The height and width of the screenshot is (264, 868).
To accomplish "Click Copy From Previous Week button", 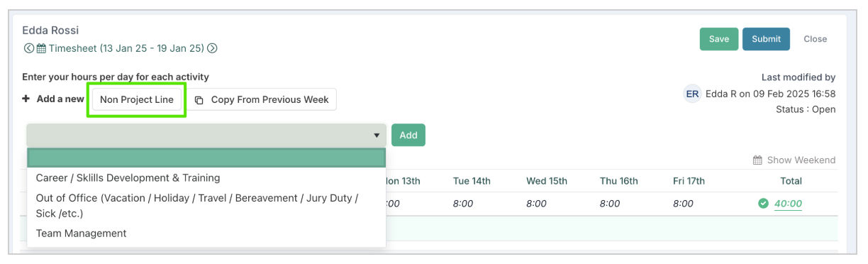I will [262, 100].
